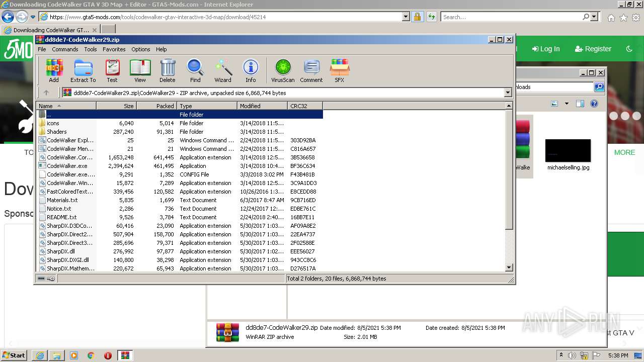
Task: Toggle the website dark mode moon icon
Action: point(629,49)
